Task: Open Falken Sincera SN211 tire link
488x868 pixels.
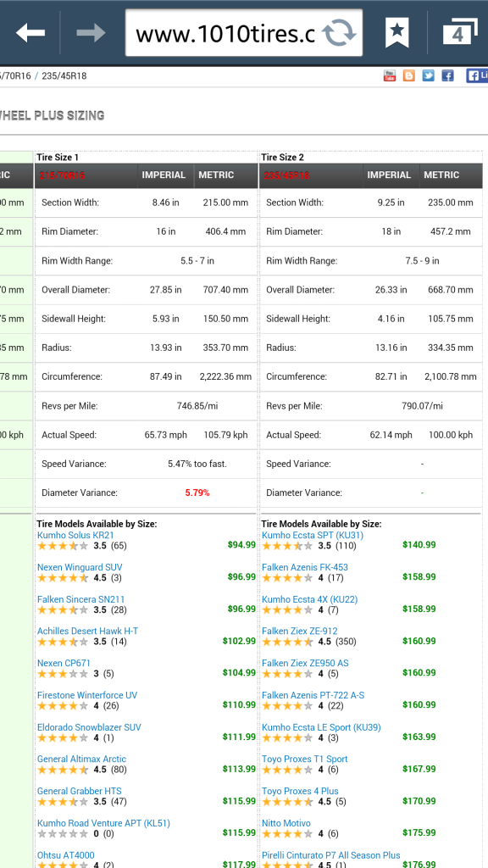Action: tap(80, 599)
